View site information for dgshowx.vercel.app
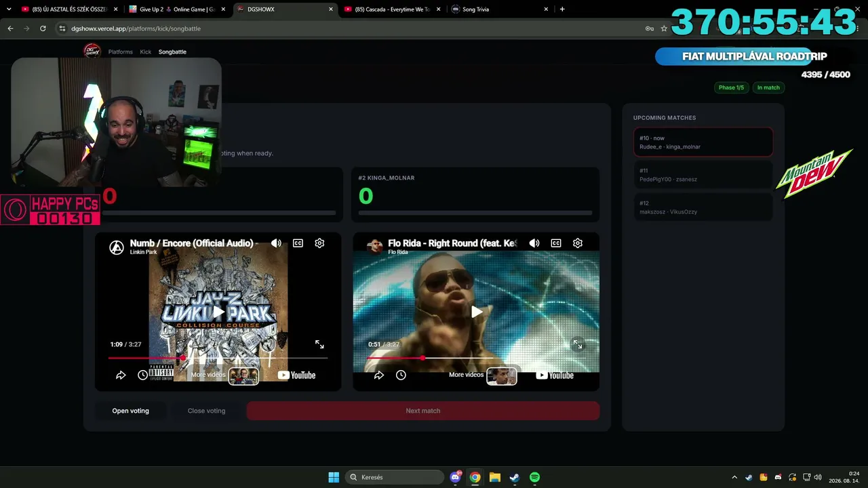The width and height of the screenshot is (868, 488). pos(62,28)
